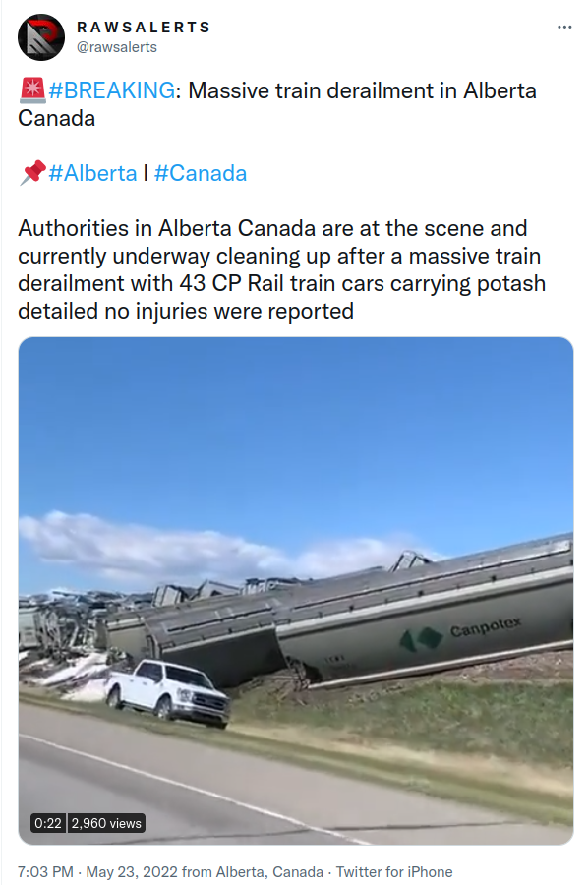The image size is (588, 885).
Task: Open the 7:03 PM timestamp link
Action: (45, 872)
